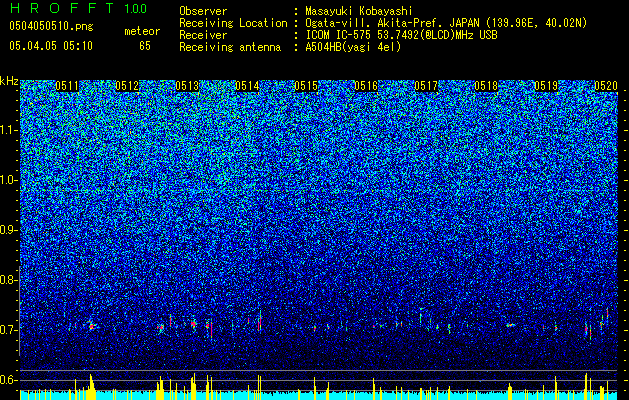Click the 0520 time marker
The image size is (629, 400).
coord(606,86)
